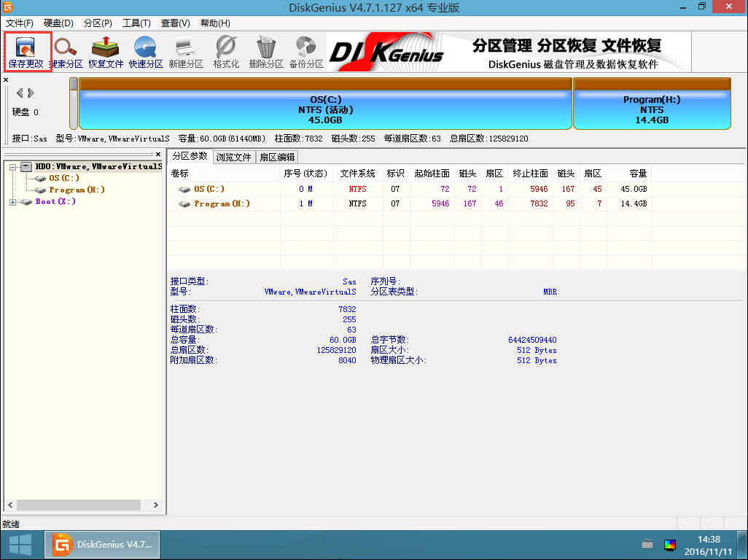Switch to Partition Parameters (分区参数) tab
This screenshot has width=748, height=560.
[x=190, y=156]
